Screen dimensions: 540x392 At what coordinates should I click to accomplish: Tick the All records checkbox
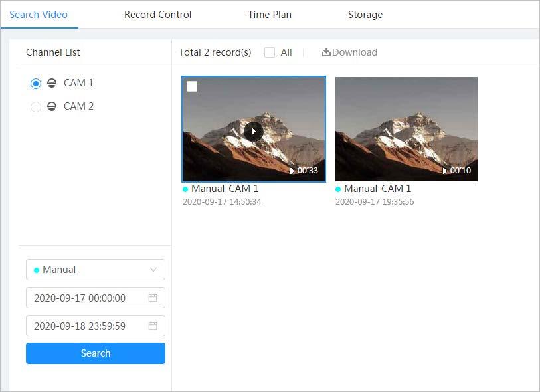pos(270,52)
